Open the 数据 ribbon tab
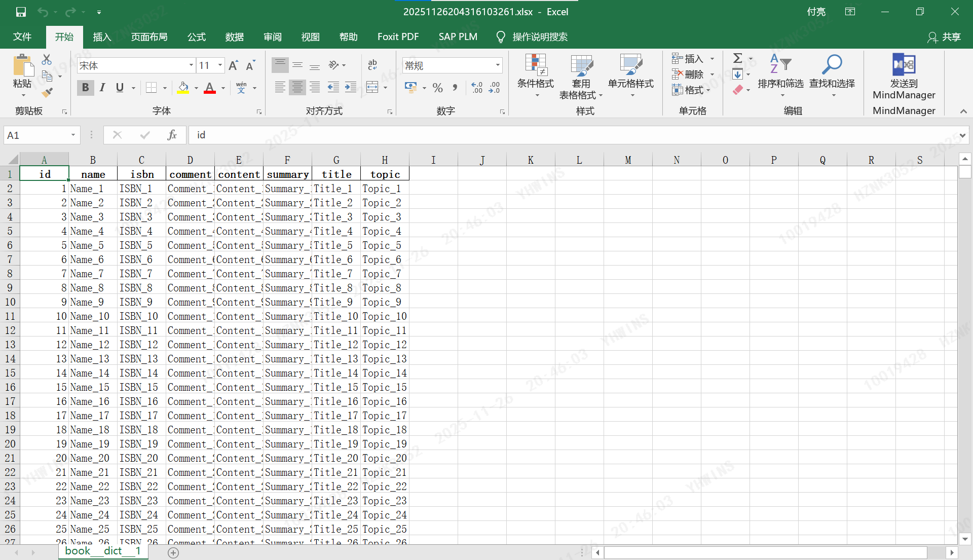973x560 pixels. coord(235,37)
